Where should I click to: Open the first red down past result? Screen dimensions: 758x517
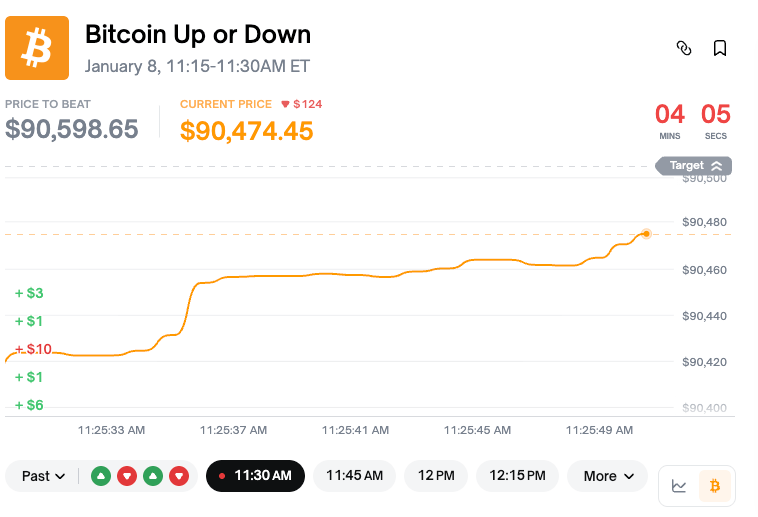pos(127,476)
